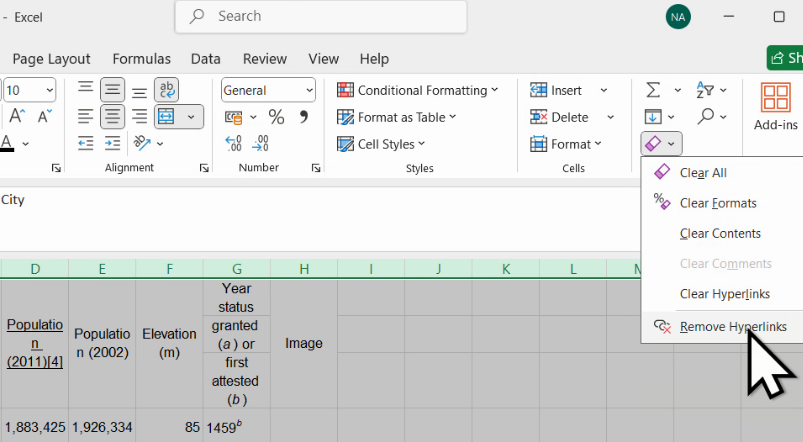
Task: Click the Sort & Filter icon
Action: coord(705,90)
